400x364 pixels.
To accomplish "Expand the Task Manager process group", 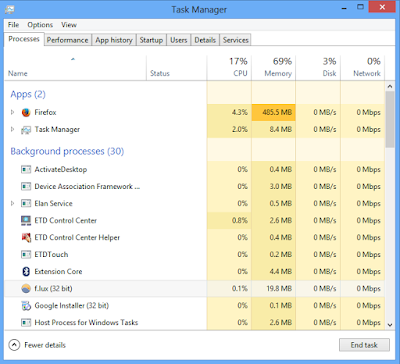I will point(13,129).
